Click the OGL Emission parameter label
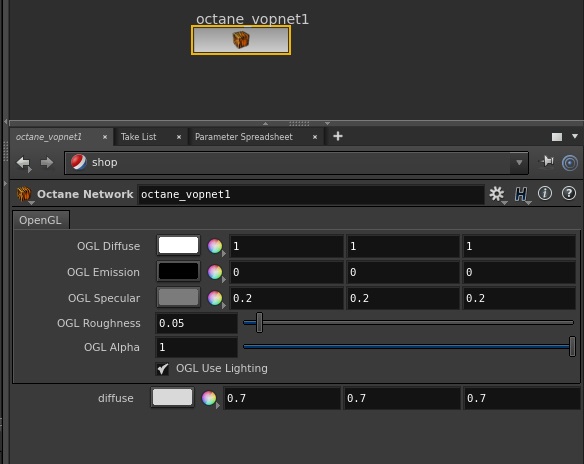This screenshot has width=584, height=464. [x=104, y=272]
